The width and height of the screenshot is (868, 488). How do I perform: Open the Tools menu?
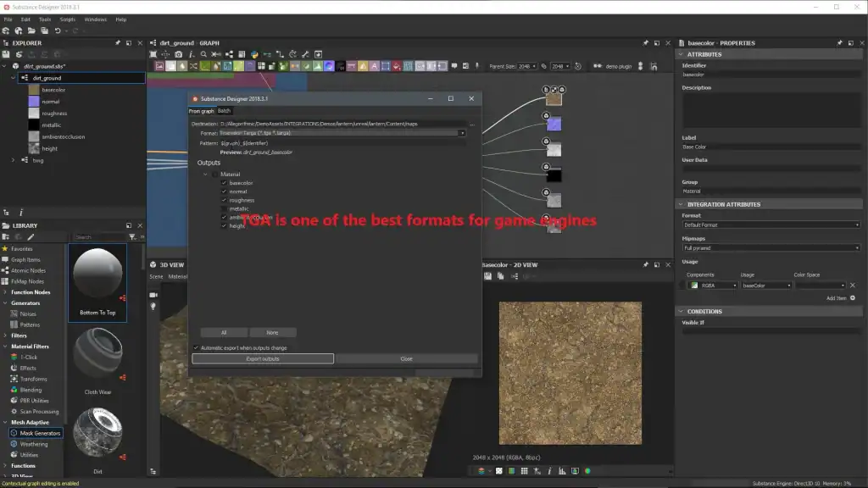tap(45, 19)
